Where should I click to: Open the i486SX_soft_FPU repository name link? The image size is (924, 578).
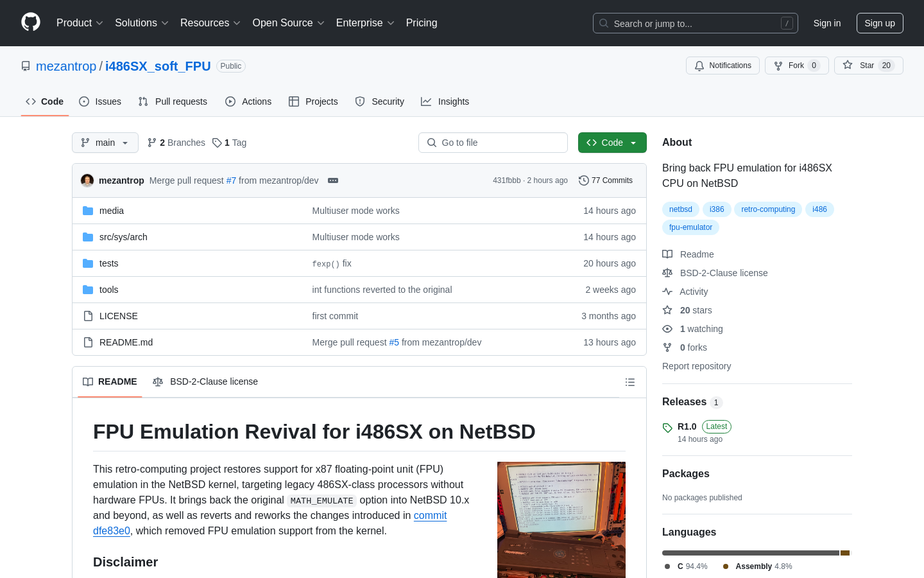tap(158, 66)
